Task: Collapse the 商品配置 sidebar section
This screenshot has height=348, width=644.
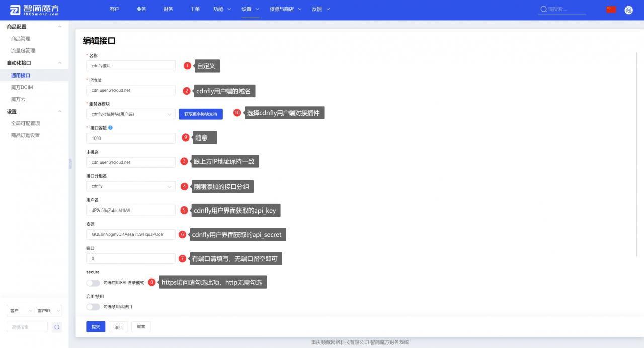Action: [60, 27]
